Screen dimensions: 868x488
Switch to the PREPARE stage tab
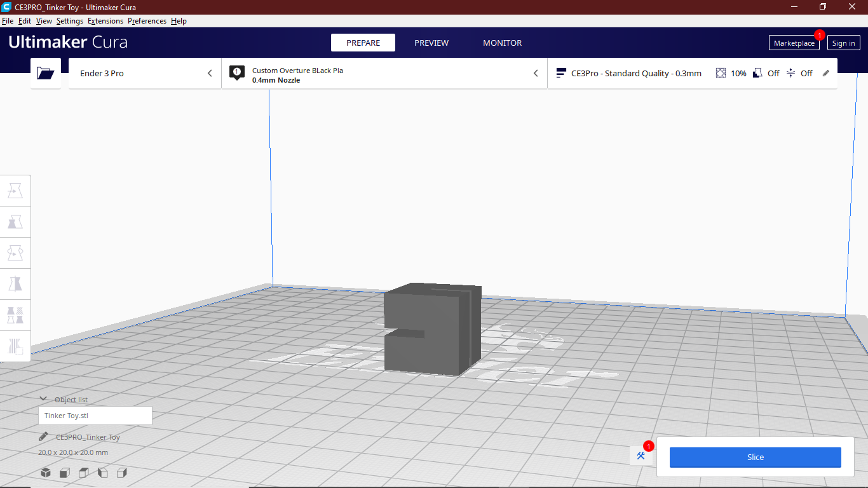coord(363,43)
